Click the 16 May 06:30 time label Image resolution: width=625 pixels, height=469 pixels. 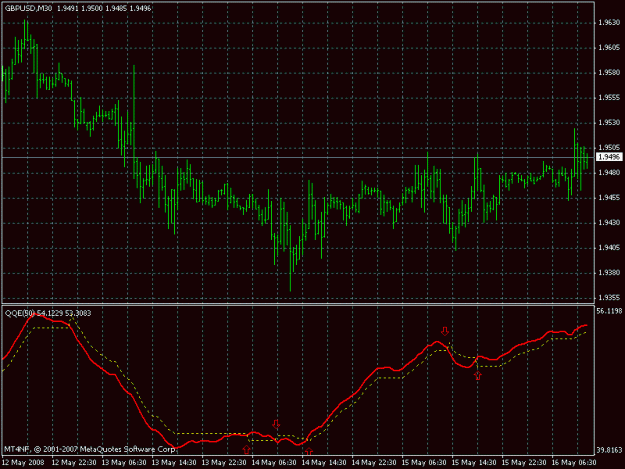(574, 463)
